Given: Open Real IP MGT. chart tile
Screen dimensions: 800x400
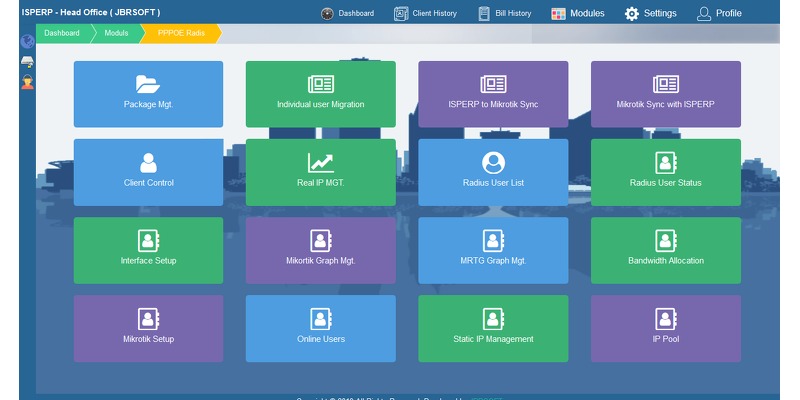Looking at the screenshot, I should click(320, 172).
